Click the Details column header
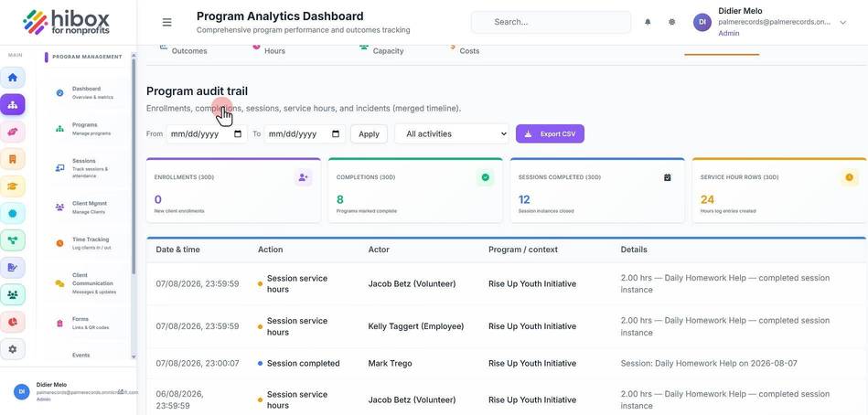Viewport: 868px width, 415px height. (x=634, y=250)
